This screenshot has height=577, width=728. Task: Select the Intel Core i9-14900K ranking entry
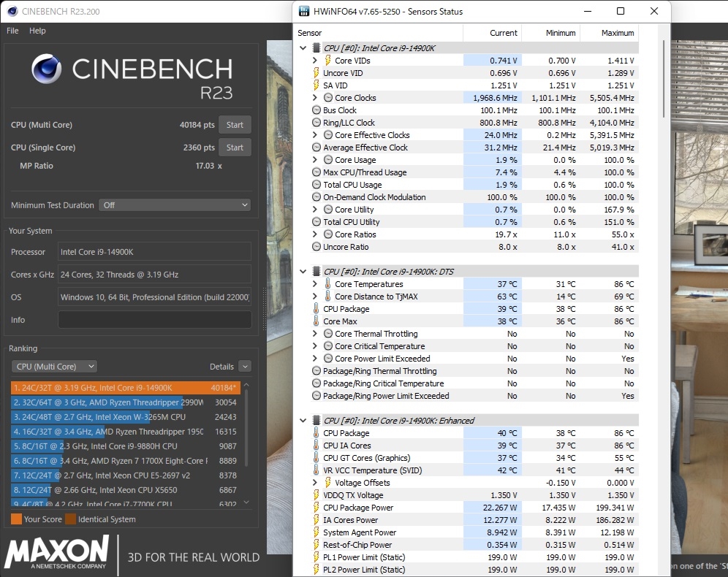click(126, 388)
